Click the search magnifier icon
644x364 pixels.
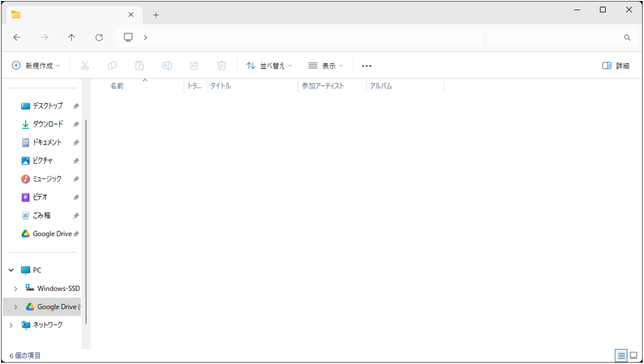[627, 37]
